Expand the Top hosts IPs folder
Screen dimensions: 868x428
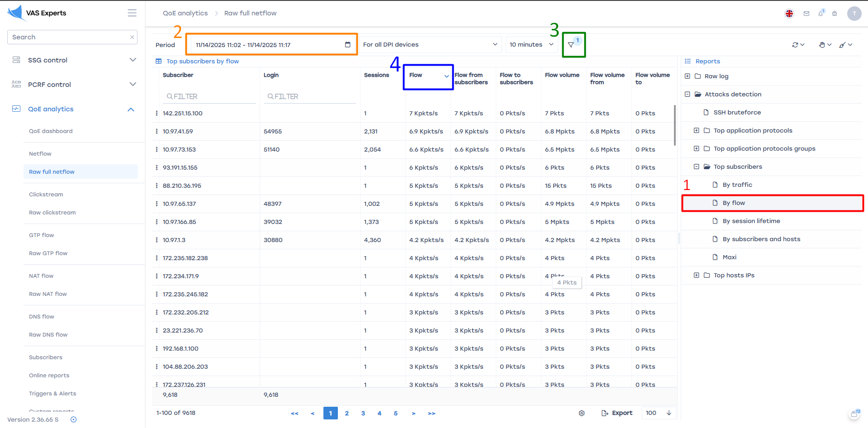[697, 276]
